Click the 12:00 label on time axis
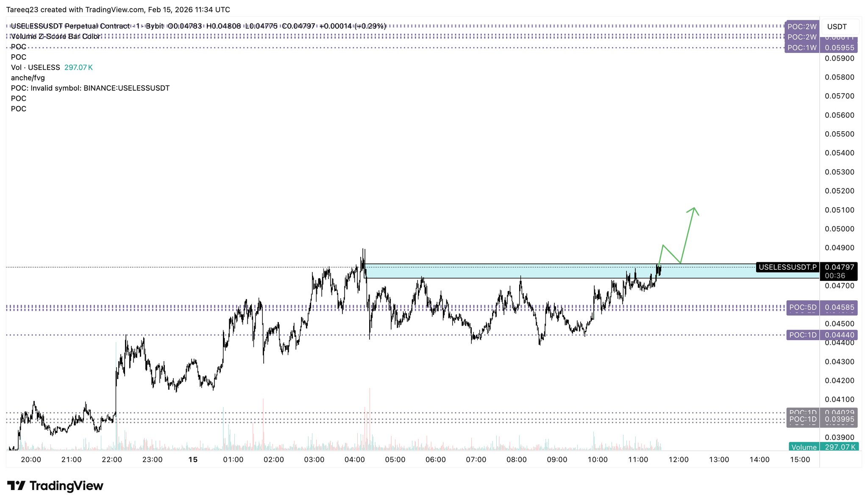The height and width of the screenshot is (504, 868). (679, 460)
